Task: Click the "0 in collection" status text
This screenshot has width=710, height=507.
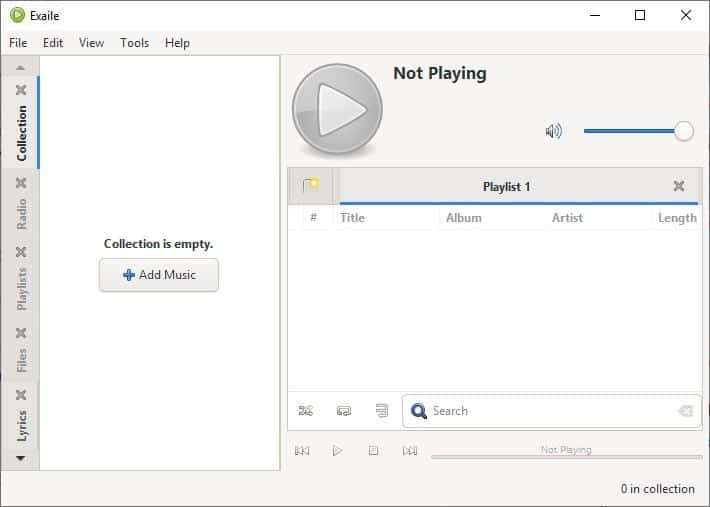Action: point(657,489)
